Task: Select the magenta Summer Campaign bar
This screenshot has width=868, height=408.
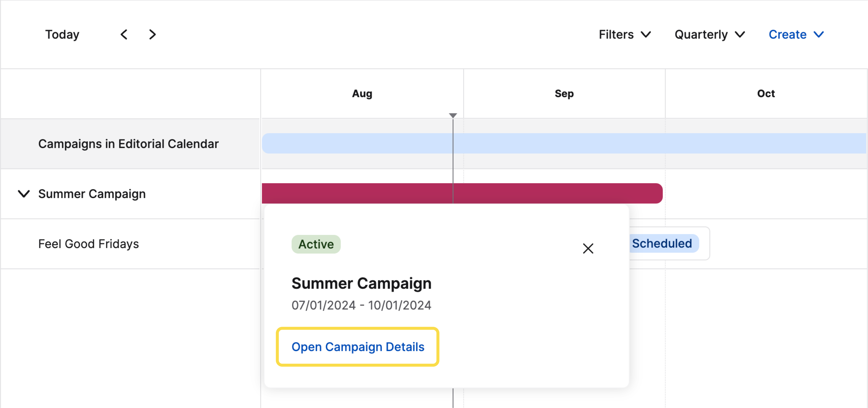Action: (462, 193)
